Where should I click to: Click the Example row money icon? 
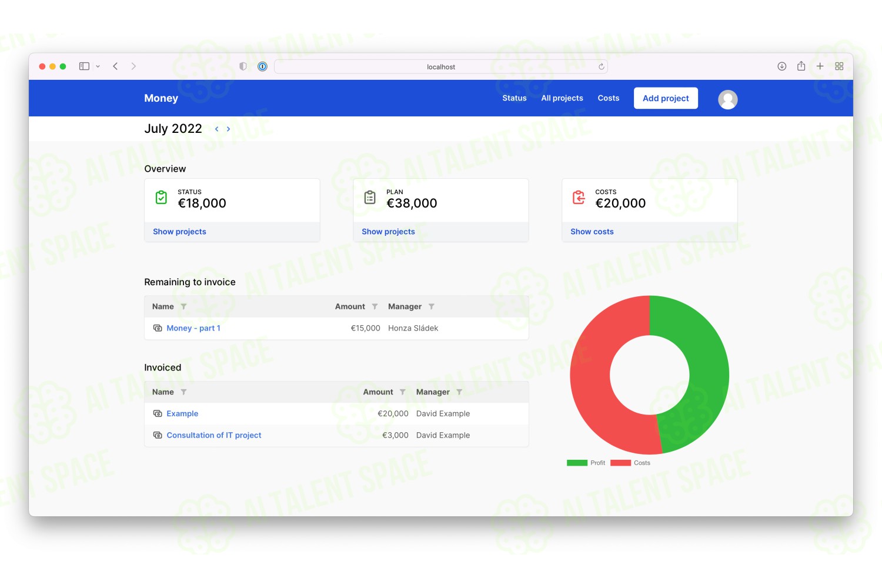(x=158, y=414)
